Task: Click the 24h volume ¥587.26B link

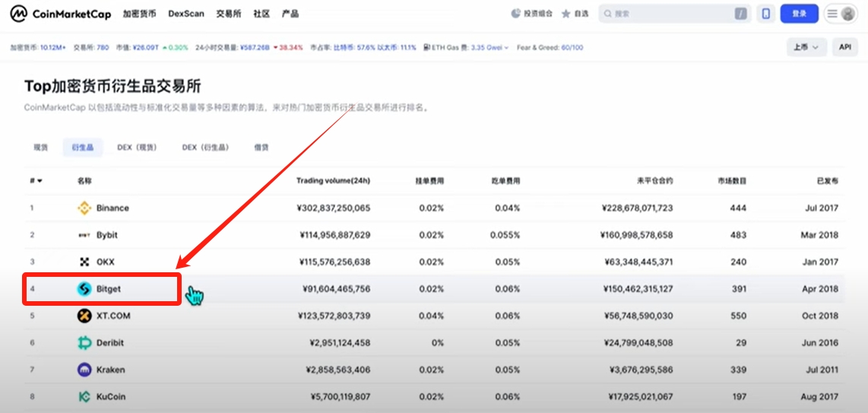Action: point(255,48)
